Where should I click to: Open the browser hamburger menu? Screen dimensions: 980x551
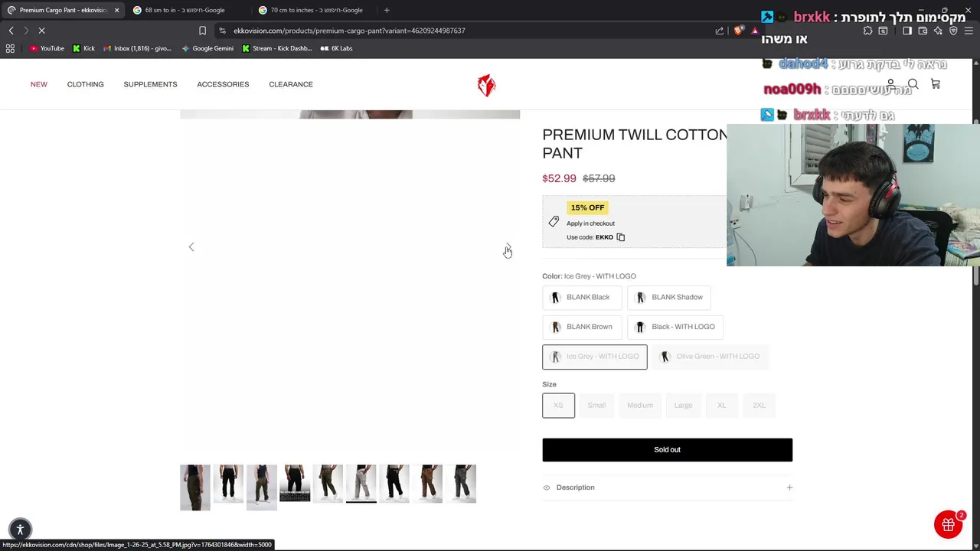click(x=969, y=31)
